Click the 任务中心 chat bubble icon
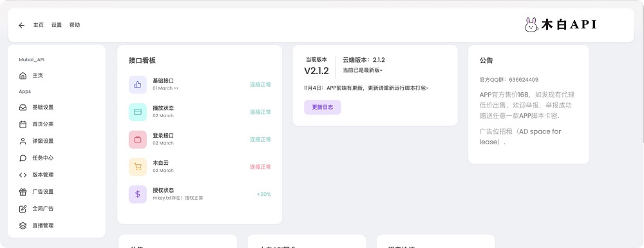 point(23,158)
